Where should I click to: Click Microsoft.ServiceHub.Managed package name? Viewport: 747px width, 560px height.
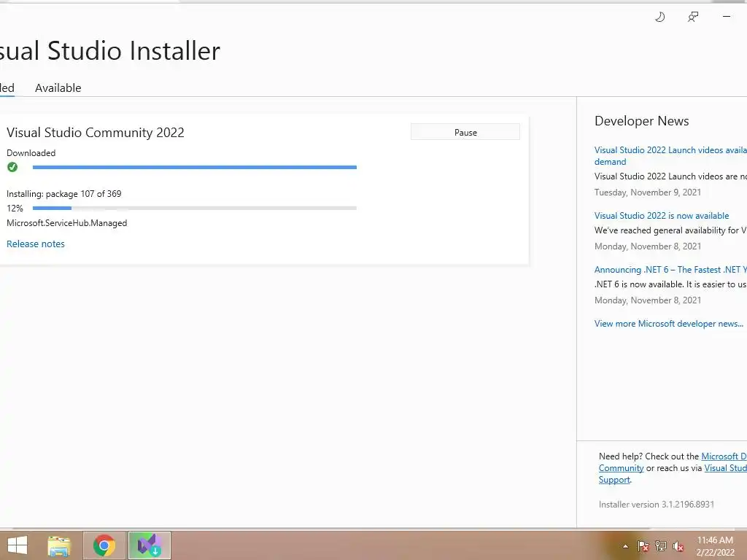[66, 223]
